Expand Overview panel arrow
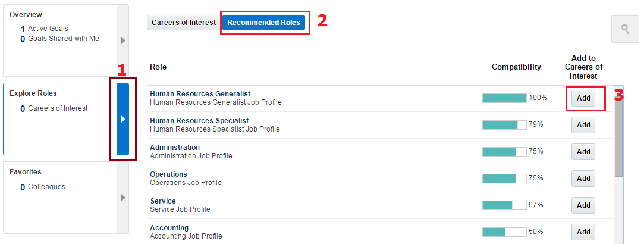Viewport: 644px width, 244px height. (x=123, y=40)
